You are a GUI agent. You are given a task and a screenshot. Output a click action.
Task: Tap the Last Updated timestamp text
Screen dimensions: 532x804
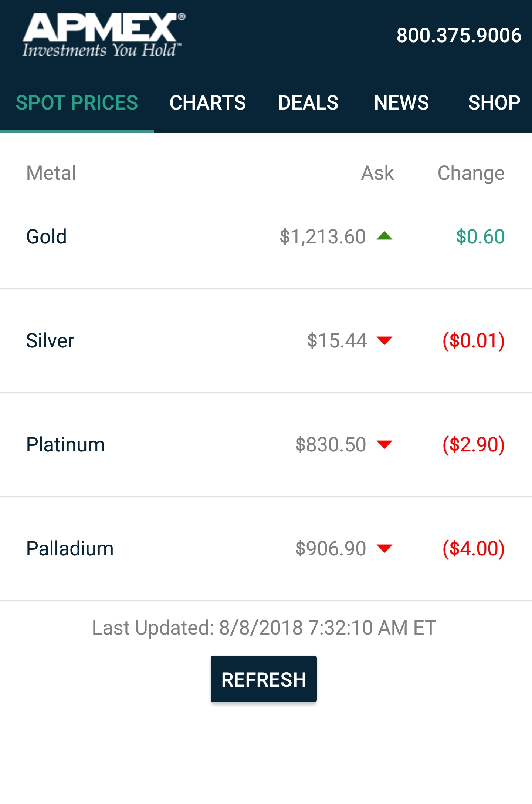point(264,628)
